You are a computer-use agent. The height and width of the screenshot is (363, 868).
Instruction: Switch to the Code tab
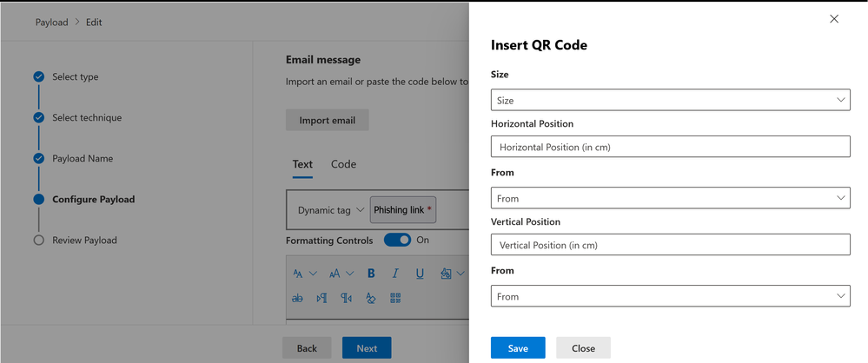pos(343,164)
